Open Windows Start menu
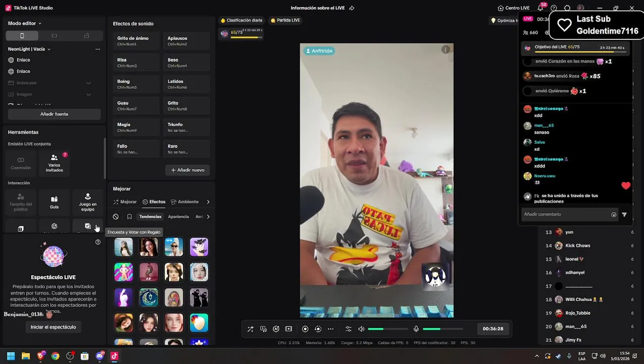The height and width of the screenshot is (364, 644). pos(11,356)
